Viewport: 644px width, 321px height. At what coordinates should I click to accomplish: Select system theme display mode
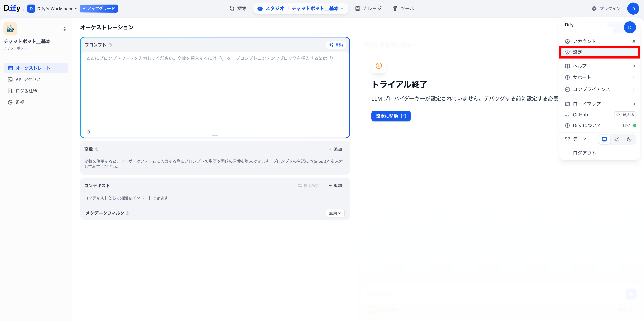coord(605,139)
